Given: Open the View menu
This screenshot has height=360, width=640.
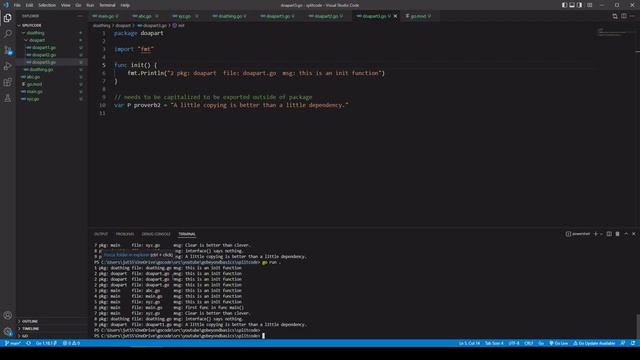Looking at the screenshot, I should pos(66,5).
